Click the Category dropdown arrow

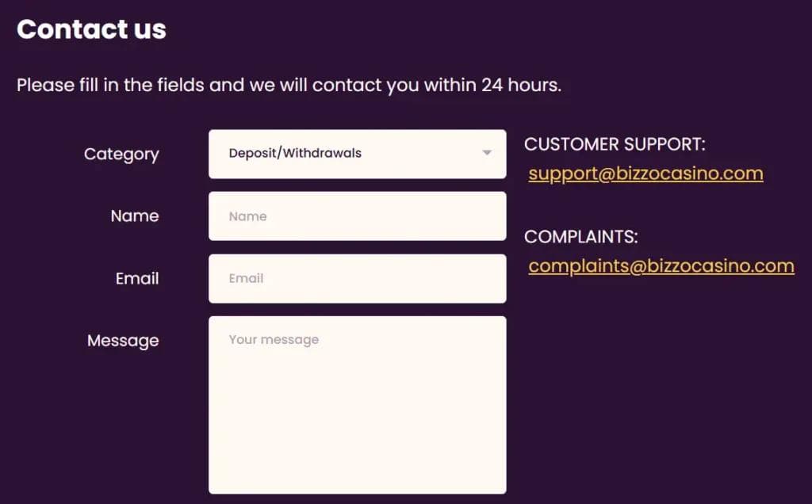[487, 153]
